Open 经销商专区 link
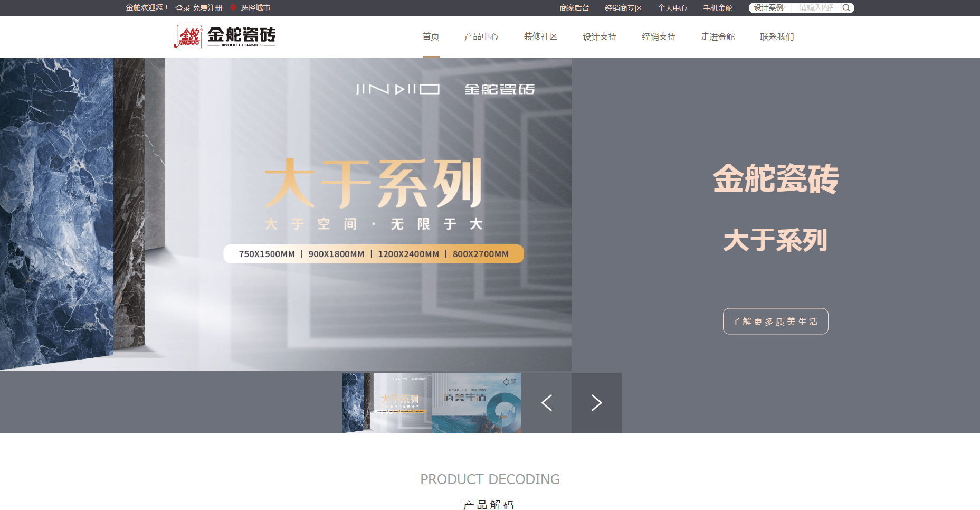Image resolution: width=980 pixels, height=510 pixels. point(623,8)
